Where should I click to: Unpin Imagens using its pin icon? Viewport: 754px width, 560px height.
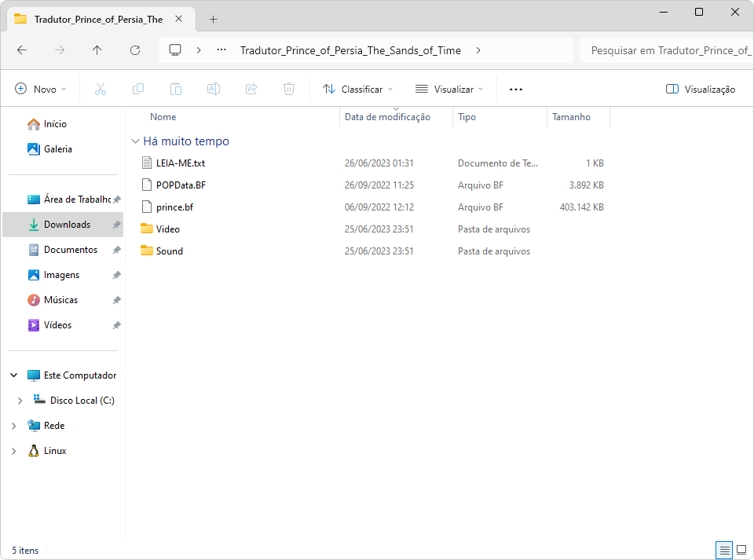pyautogui.click(x=116, y=275)
